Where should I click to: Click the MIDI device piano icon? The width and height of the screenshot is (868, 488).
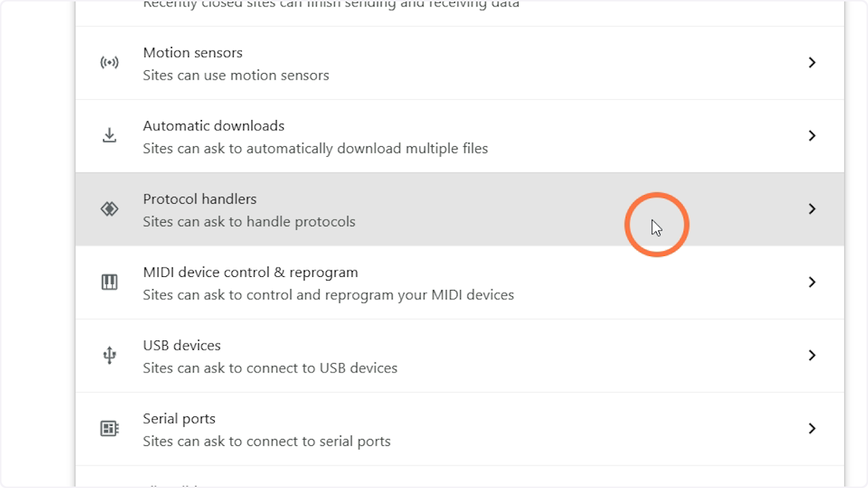109,282
